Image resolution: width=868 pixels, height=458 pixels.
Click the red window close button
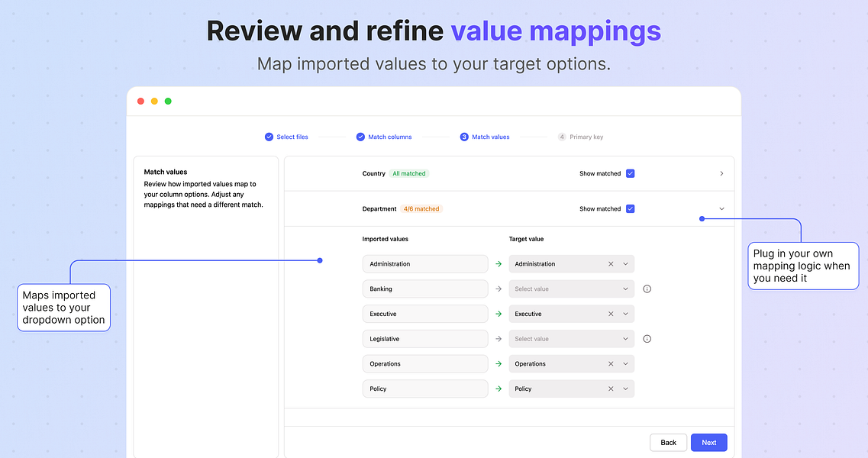coord(140,102)
